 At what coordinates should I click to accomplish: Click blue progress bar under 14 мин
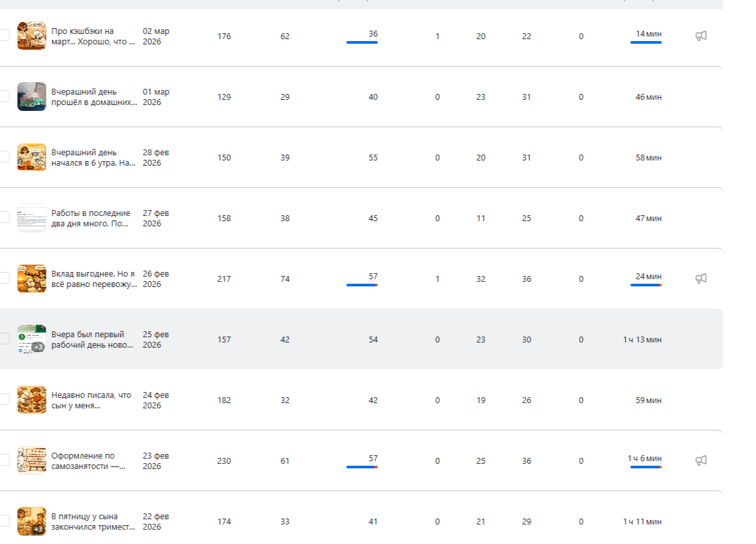click(646, 42)
